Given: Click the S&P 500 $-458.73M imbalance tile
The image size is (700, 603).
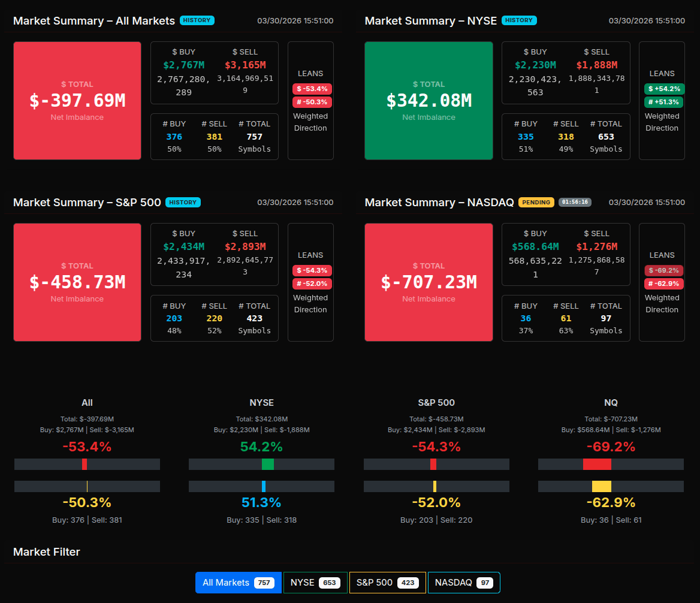Looking at the screenshot, I should [x=77, y=282].
